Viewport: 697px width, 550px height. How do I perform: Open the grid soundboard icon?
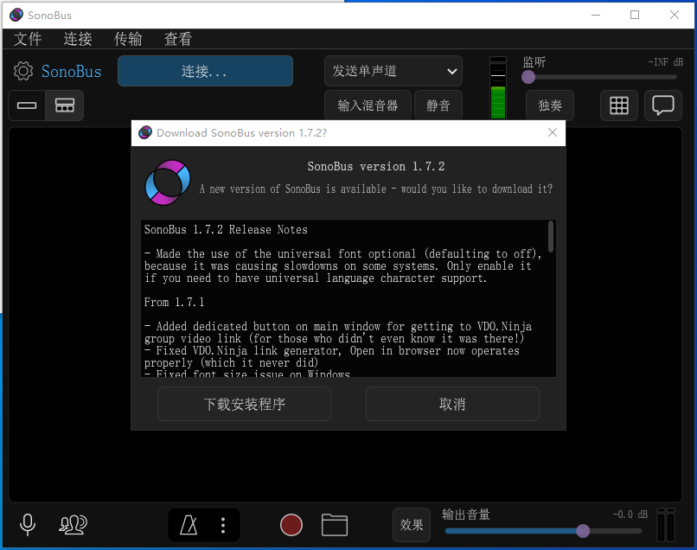[619, 105]
